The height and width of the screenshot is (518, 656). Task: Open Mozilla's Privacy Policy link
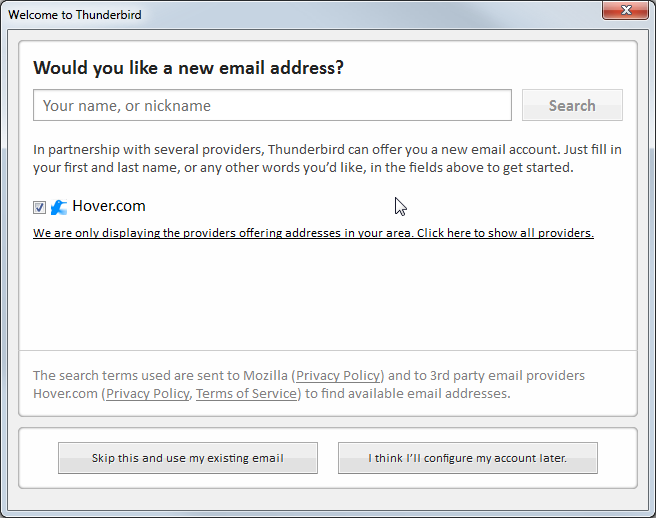pyautogui.click(x=338, y=376)
